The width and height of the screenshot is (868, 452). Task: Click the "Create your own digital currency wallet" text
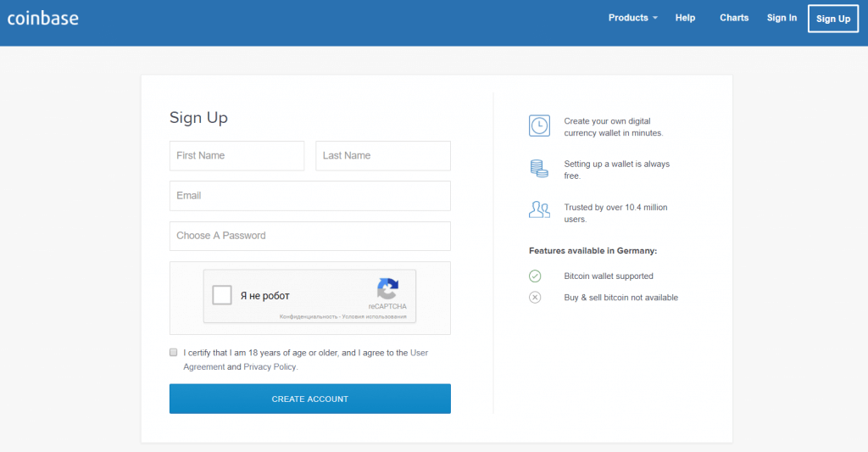(x=614, y=127)
